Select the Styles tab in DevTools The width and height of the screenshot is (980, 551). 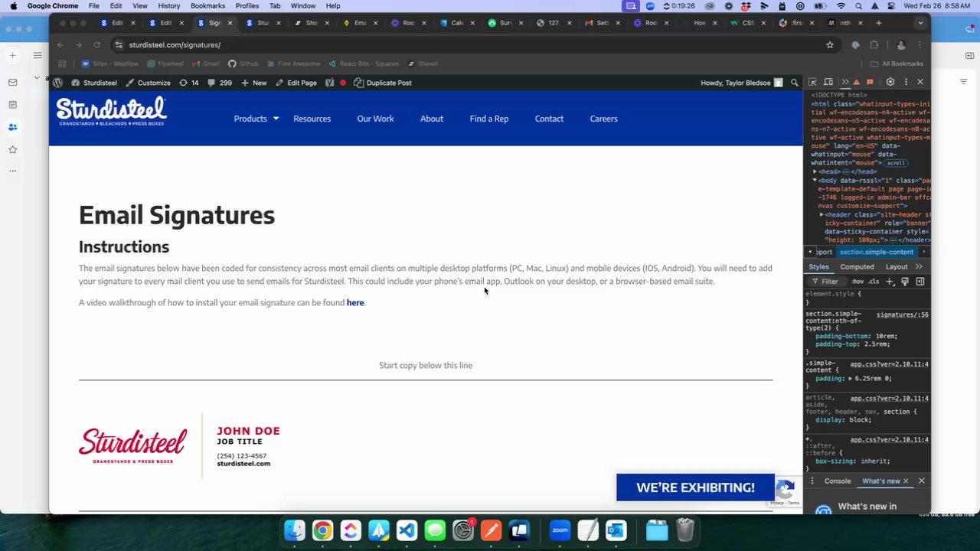(x=818, y=267)
